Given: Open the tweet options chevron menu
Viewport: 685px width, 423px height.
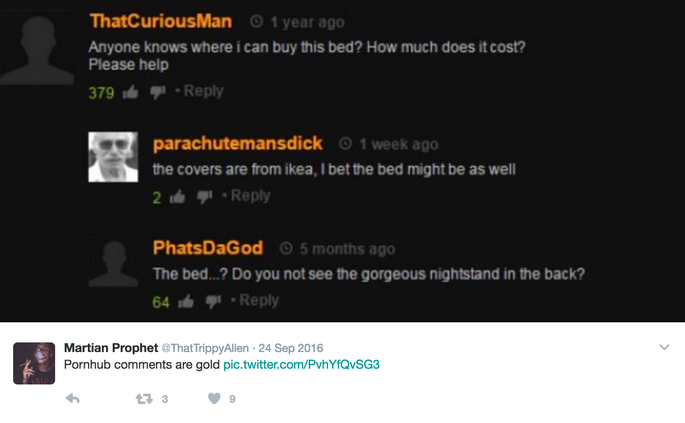Looking at the screenshot, I should (664, 347).
